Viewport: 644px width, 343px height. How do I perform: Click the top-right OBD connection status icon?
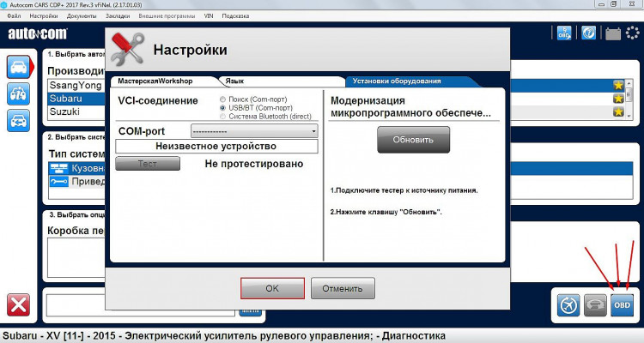click(564, 33)
